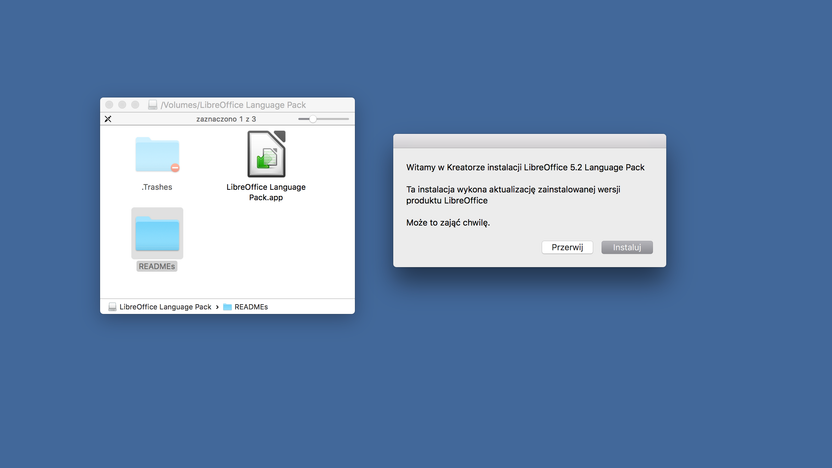Click the volume icon in Finder title bar
The image size is (832, 468).
pos(152,105)
